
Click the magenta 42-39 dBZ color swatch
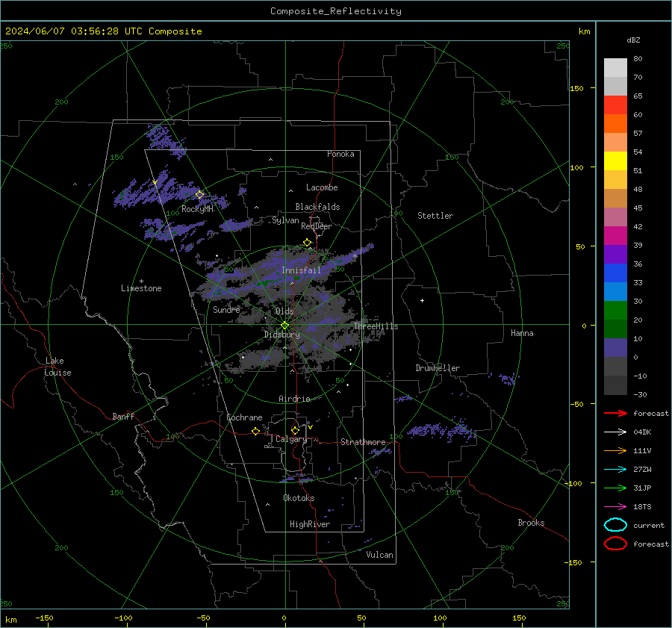(x=615, y=236)
